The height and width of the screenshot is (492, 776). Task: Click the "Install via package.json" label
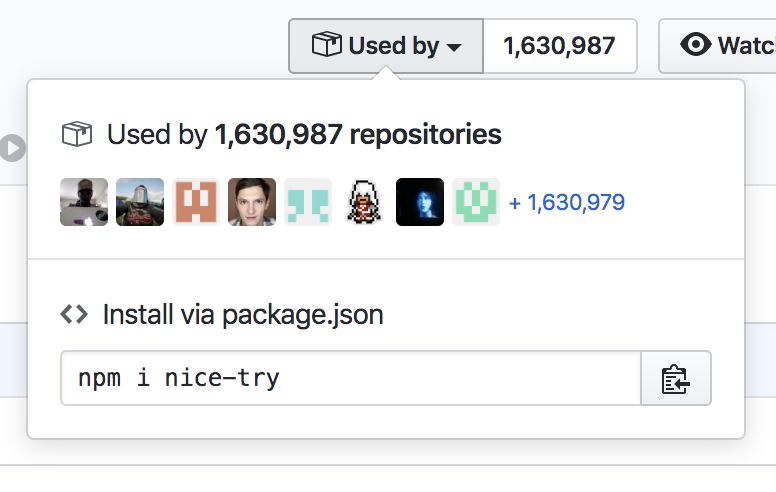pyautogui.click(x=243, y=315)
